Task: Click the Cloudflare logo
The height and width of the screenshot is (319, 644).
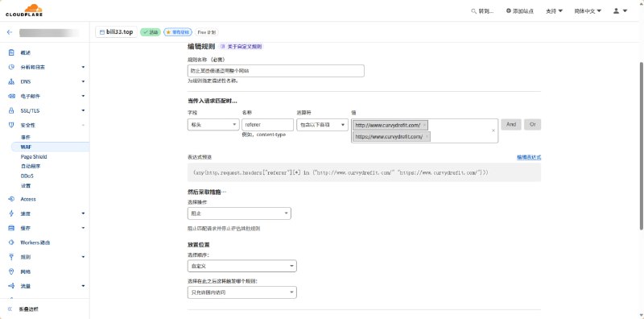Action: coord(24,10)
